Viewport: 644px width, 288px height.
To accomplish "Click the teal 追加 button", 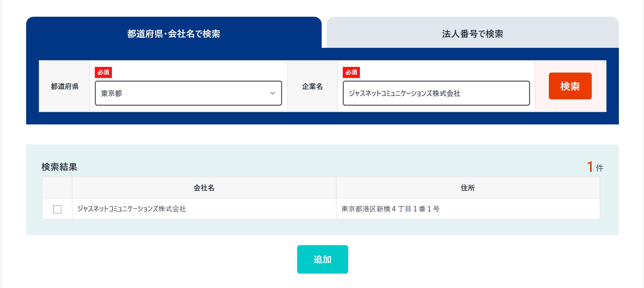I will click(x=322, y=259).
